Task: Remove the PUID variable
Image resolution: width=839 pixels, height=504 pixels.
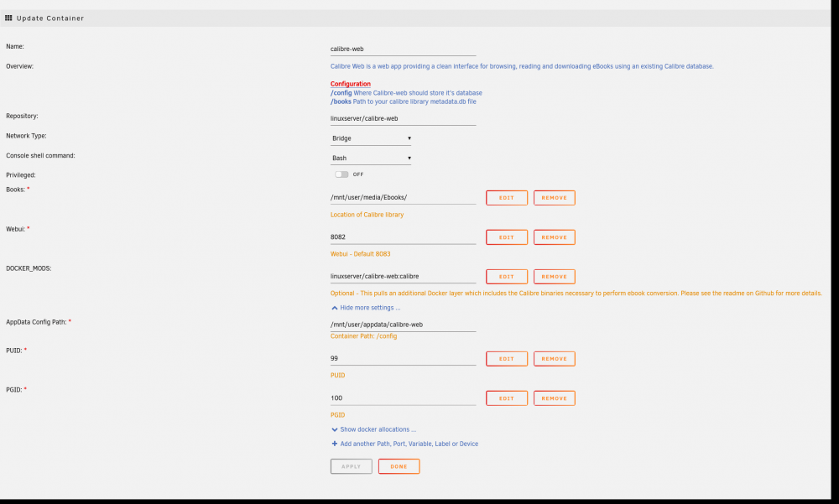Action: (x=554, y=359)
